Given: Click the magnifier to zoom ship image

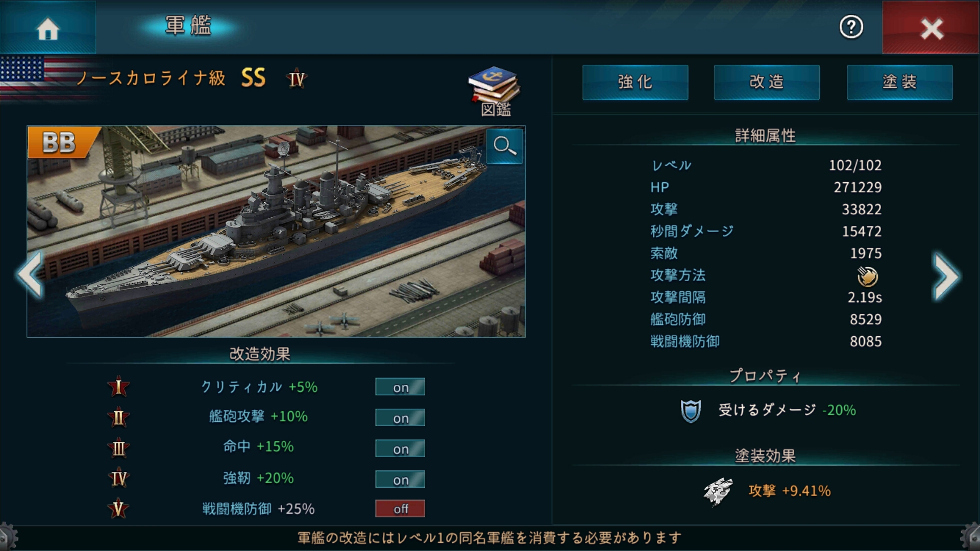Looking at the screenshot, I should [x=504, y=146].
